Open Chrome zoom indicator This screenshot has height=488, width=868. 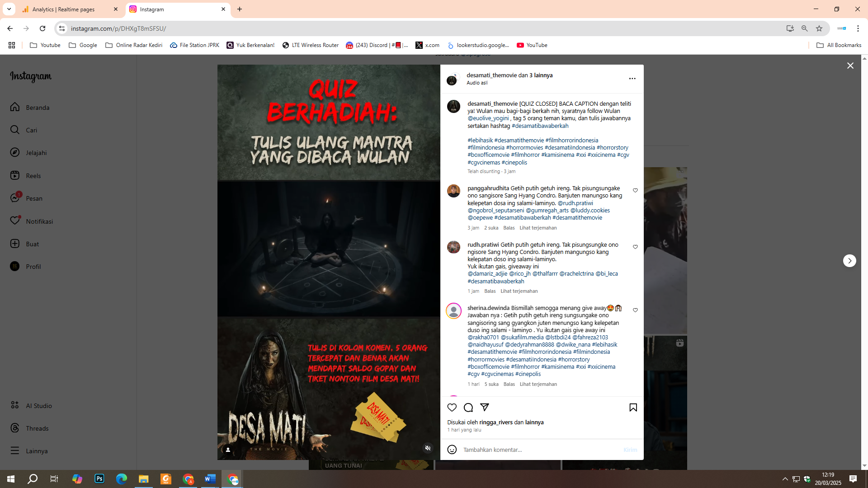point(804,28)
